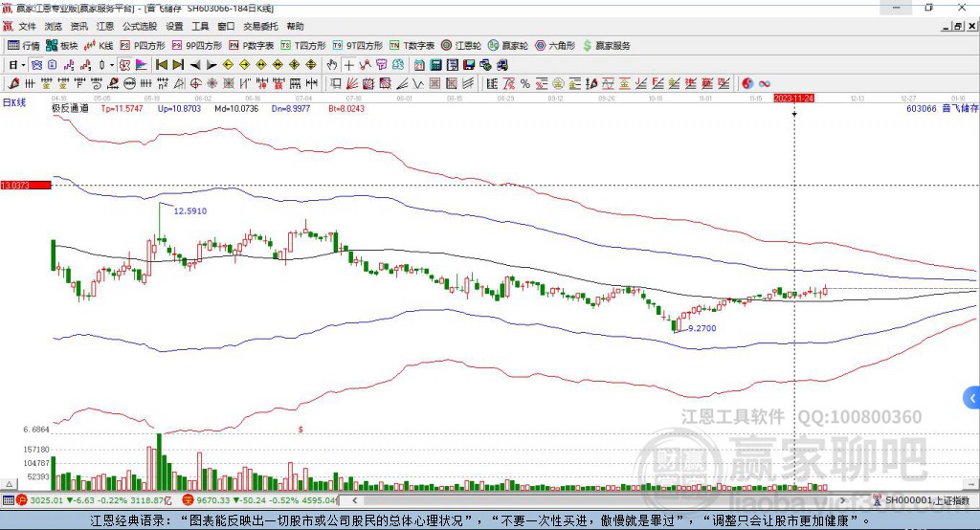Screen dimensions: 980x530
Task: Click horizontal scrollbar left arrow
Action: coord(354,500)
